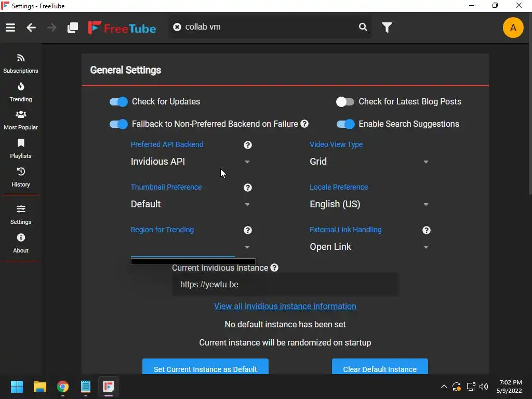Click the forward arrow icon
532x399 pixels.
tap(51, 28)
